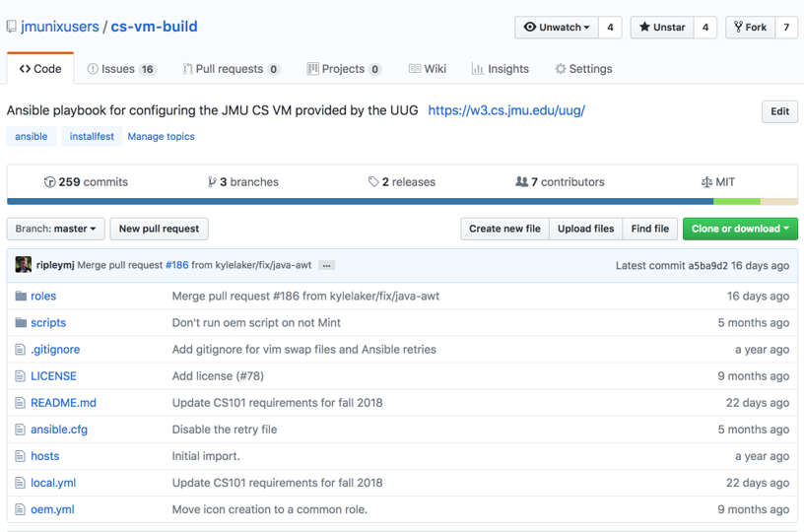Image resolution: width=804 pixels, height=532 pixels.
Task: Expand the Clone or download menu
Action: [740, 229]
